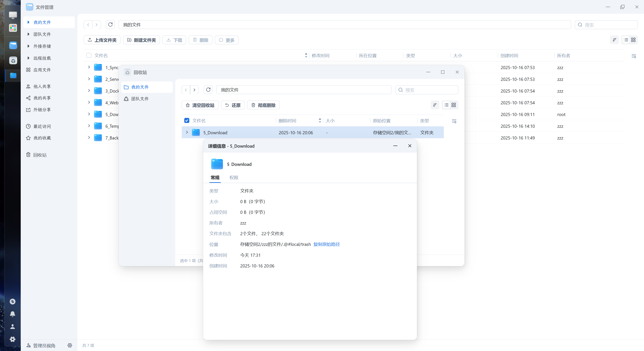Open recycle bin column settings icon

coord(454,121)
